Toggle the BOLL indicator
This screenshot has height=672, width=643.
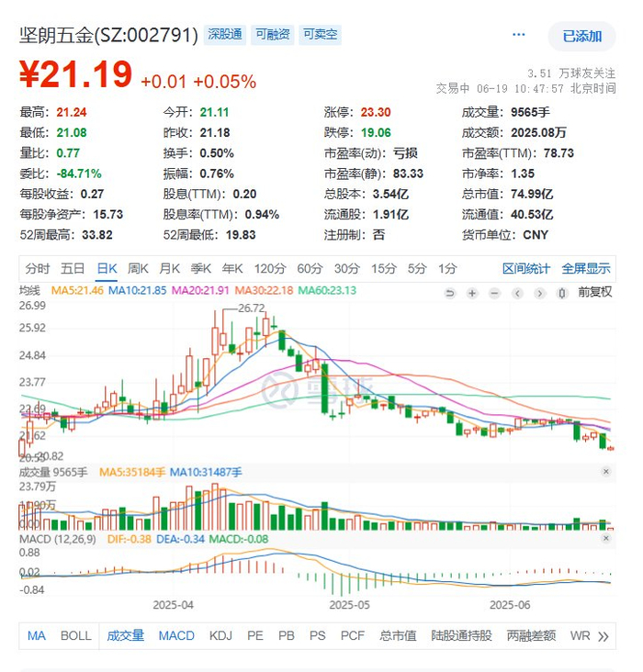coord(76,636)
